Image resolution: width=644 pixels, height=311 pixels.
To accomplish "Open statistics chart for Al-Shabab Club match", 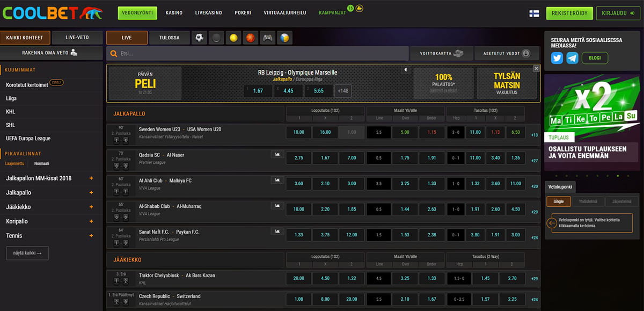I will point(277,205).
